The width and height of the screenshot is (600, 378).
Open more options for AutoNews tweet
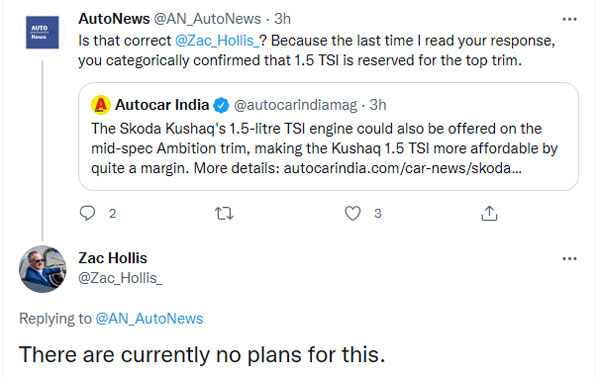(569, 19)
